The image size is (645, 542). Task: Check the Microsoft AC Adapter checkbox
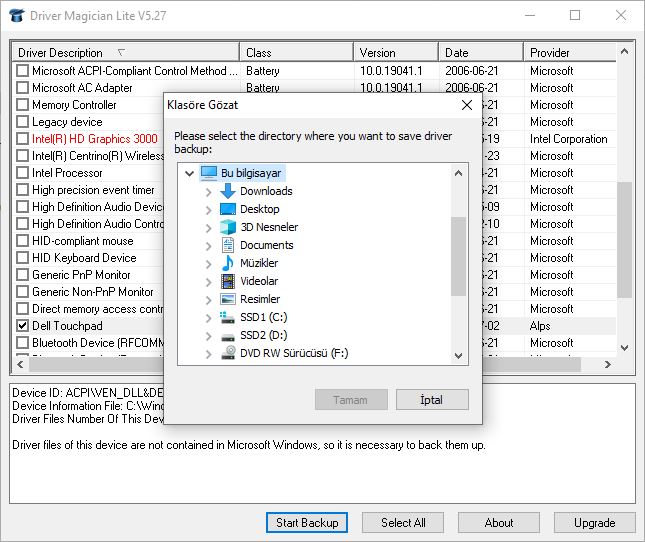(22, 88)
